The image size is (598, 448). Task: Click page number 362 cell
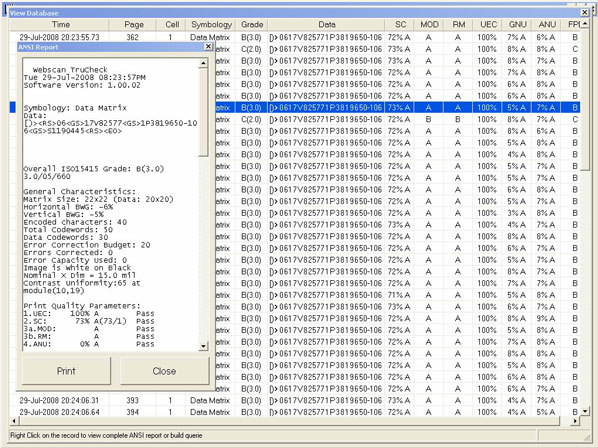click(x=133, y=37)
